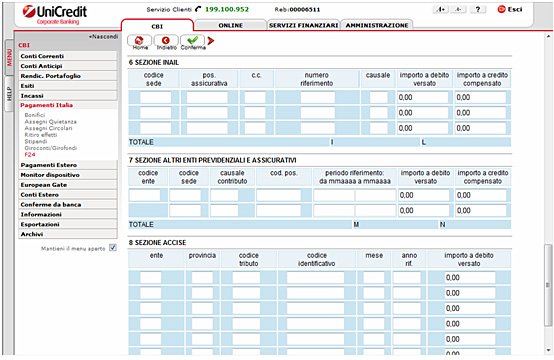Increase font size with A+ icon
The width and height of the screenshot is (554, 360).
pyautogui.click(x=441, y=10)
